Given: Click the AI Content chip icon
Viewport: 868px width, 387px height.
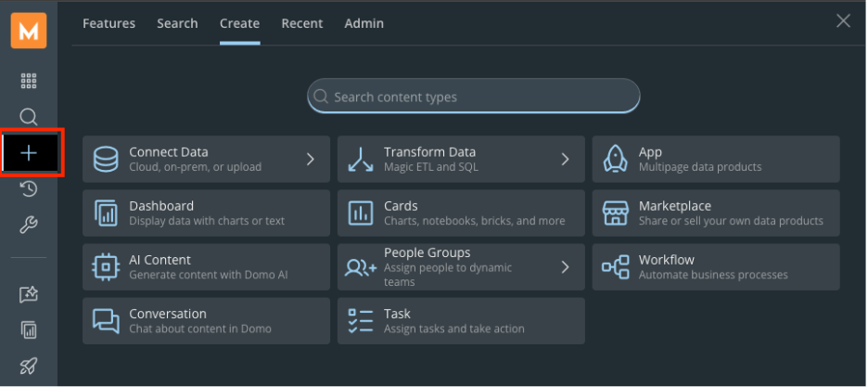Looking at the screenshot, I should click(106, 267).
